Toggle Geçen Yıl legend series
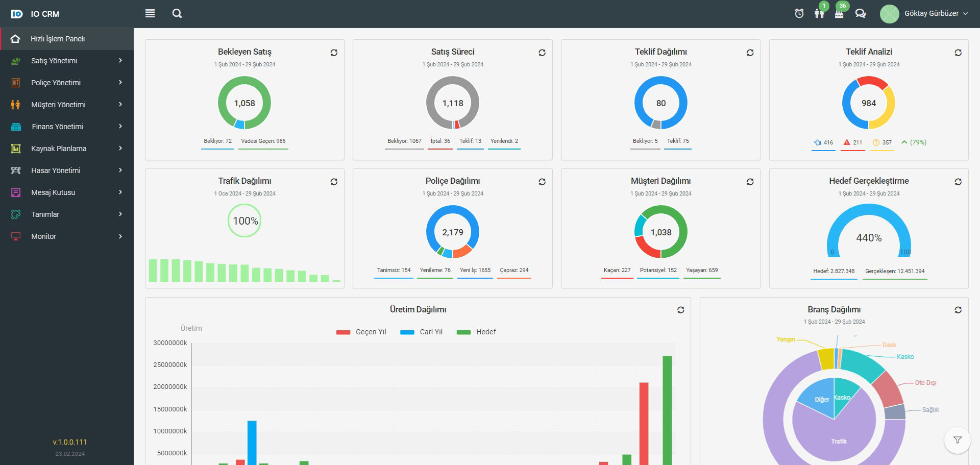 (361, 332)
